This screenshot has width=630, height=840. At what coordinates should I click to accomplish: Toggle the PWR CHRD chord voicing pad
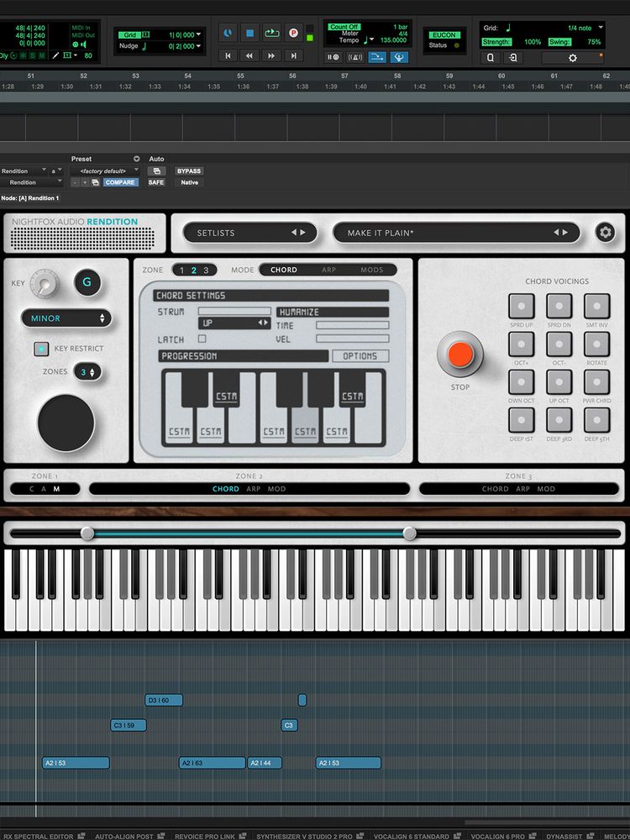tap(596, 382)
